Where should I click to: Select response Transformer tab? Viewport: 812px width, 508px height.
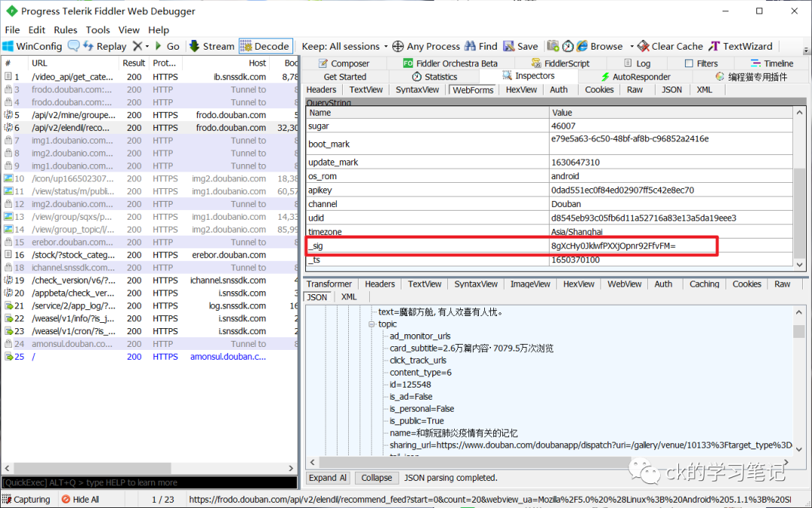pyautogui.click(x=329, y=284)
